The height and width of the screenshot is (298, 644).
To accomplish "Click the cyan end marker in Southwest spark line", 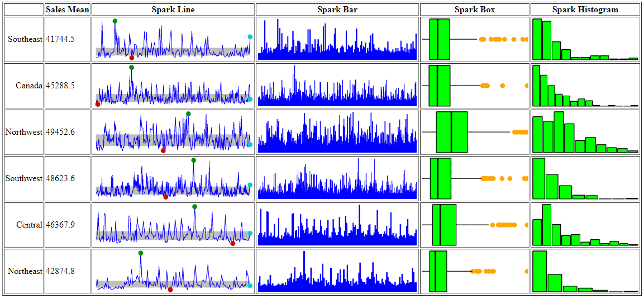I will pos(250,185).
